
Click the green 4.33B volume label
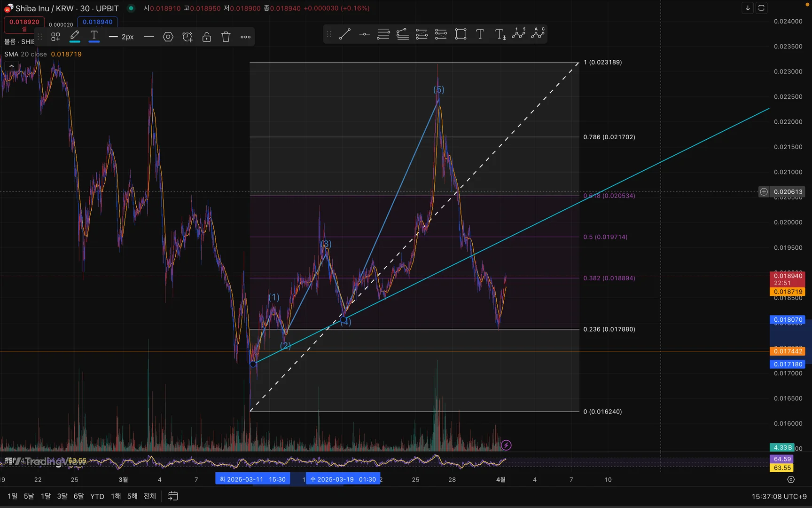[x=782, y=447]
